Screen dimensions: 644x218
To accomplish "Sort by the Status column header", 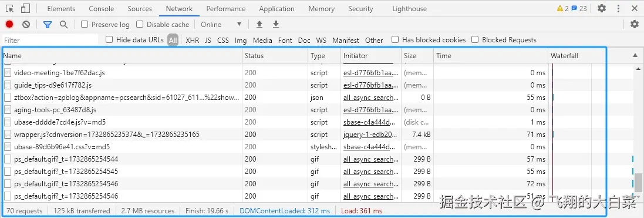I will click(x=275, y=55).
